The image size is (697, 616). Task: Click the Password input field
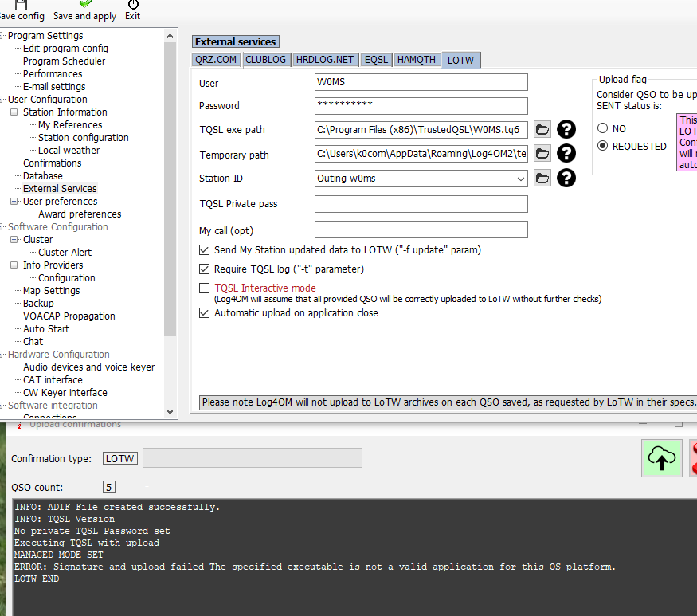pyautogui.click(x=421, y=106)
